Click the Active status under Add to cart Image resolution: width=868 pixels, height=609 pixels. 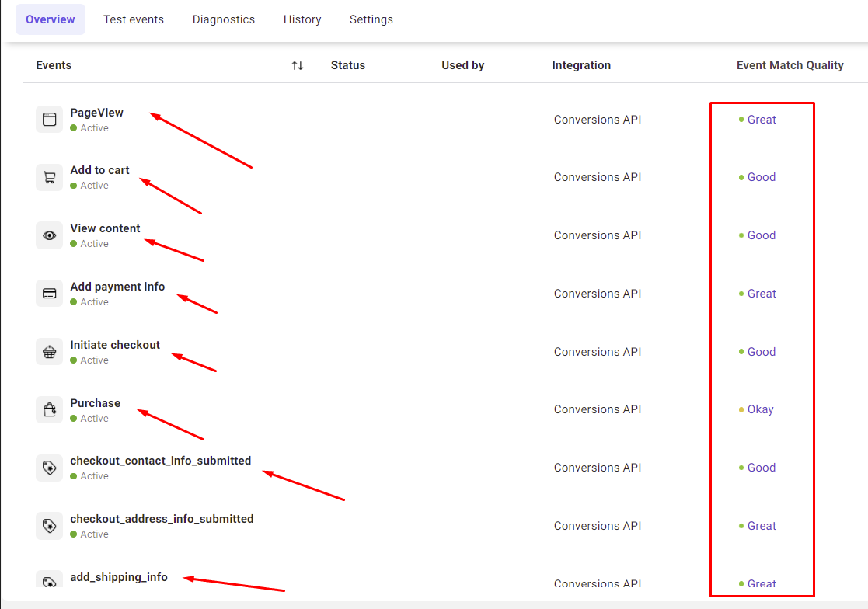(89, 186)
